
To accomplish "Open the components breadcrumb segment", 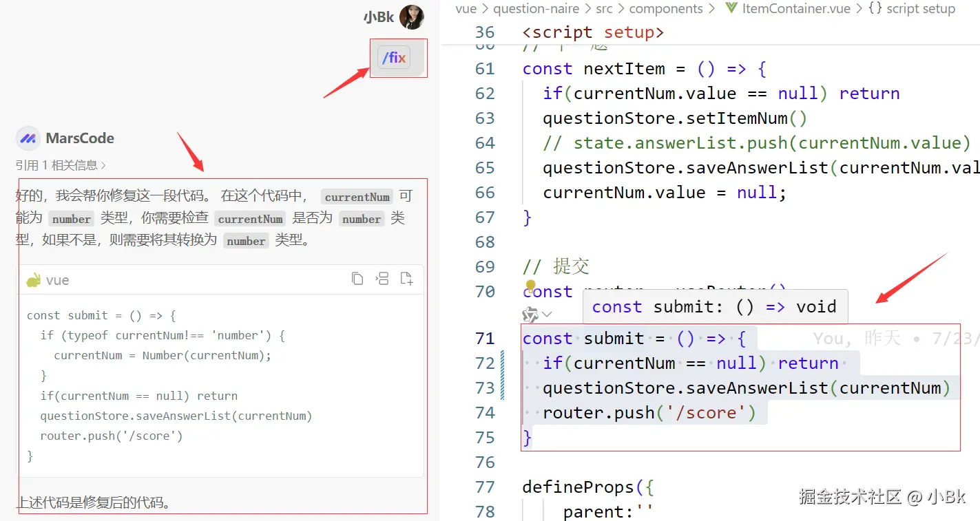I will click(x=666, y=9).
